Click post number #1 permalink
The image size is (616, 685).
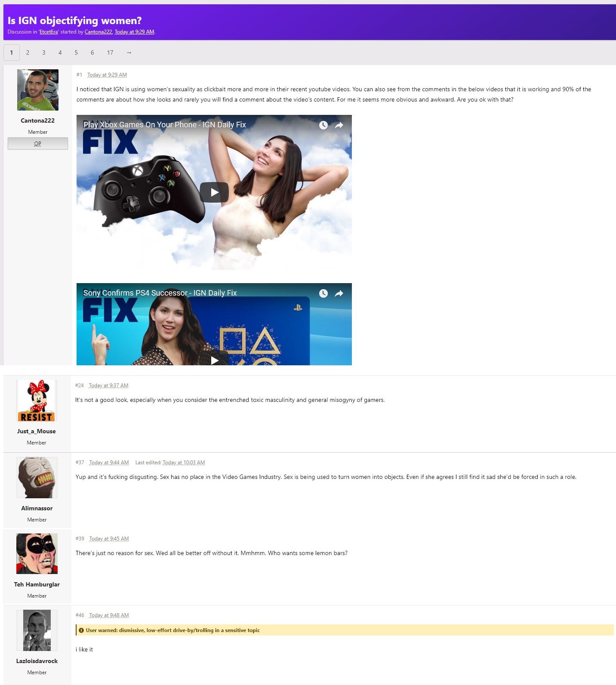(x=79, y=75)
